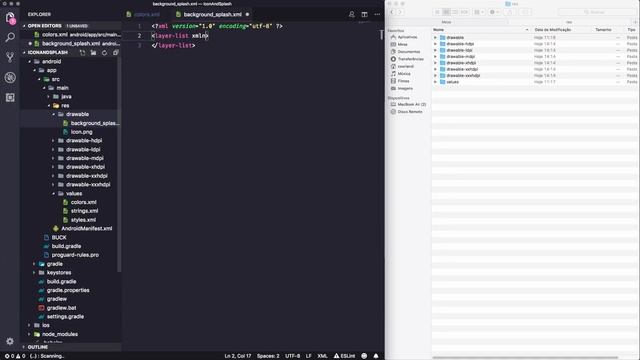Image resolution: width=640 pixels, height=360 pixels.
Task: Open styles.xml in VS Code explorer
Action: click(x=83, y=220)
